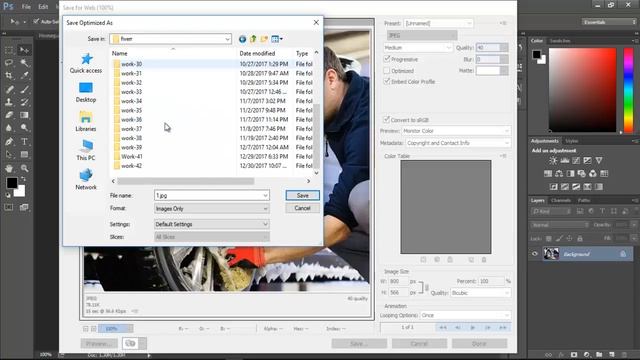This screenshot has width=640, height=360.
Task: Pick a color in the color field
Action: coord(582,90)
